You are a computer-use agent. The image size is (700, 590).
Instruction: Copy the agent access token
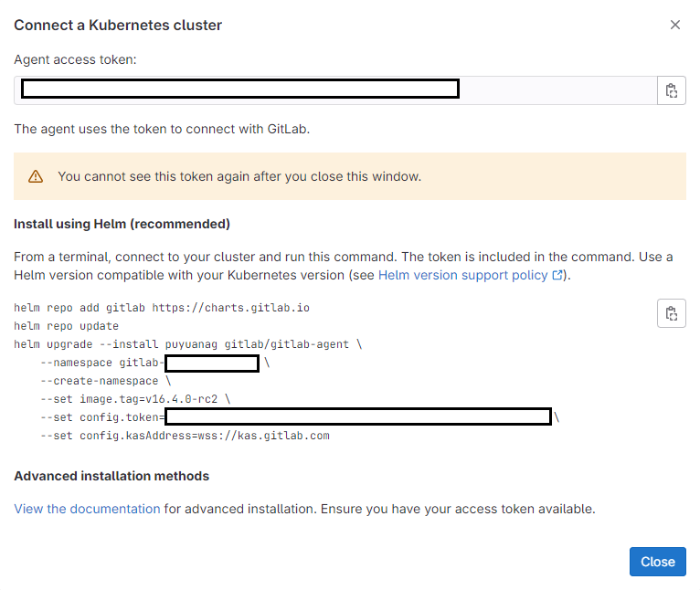[x=672, y=90]
